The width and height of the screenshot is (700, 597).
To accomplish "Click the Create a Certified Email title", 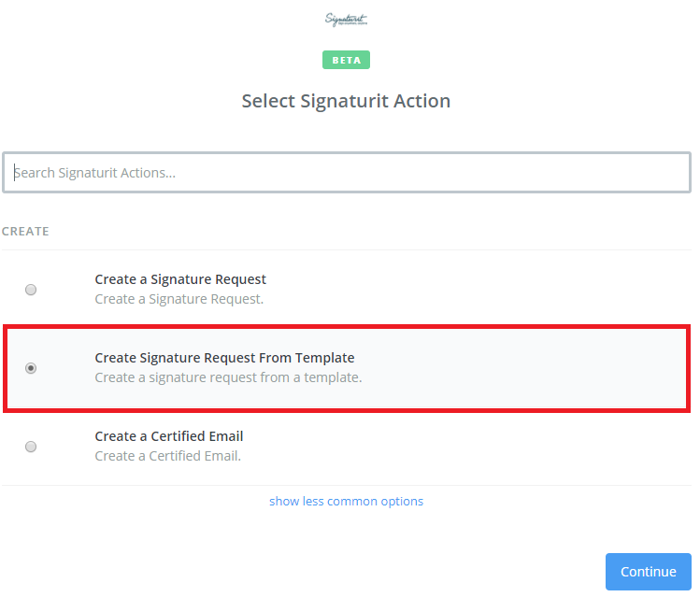I will click(169, 436).
